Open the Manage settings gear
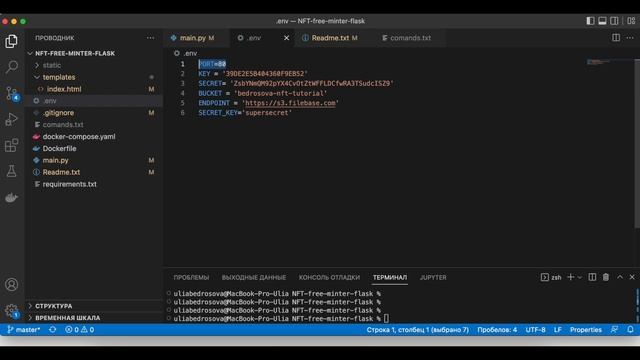The height and width of the screenshot is (360, 640). [x=11, y=311]
